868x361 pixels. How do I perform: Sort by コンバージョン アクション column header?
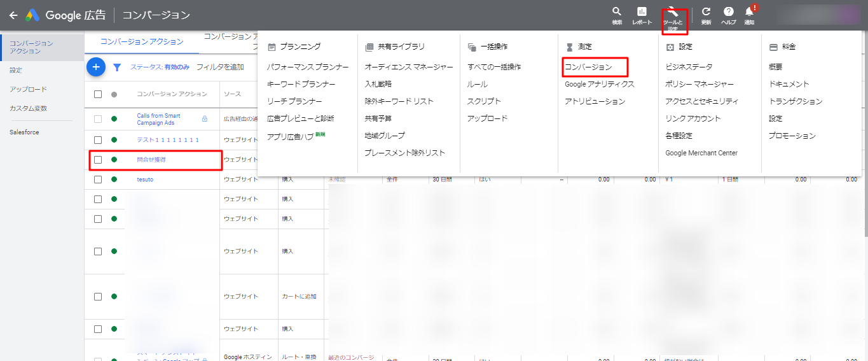click(x=172, y=94)
